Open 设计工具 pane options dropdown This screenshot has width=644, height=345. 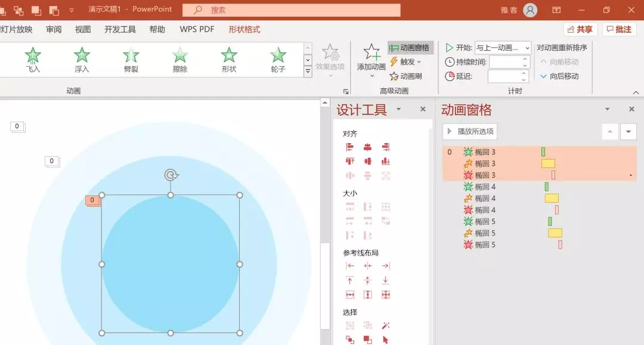pos(398,109)
